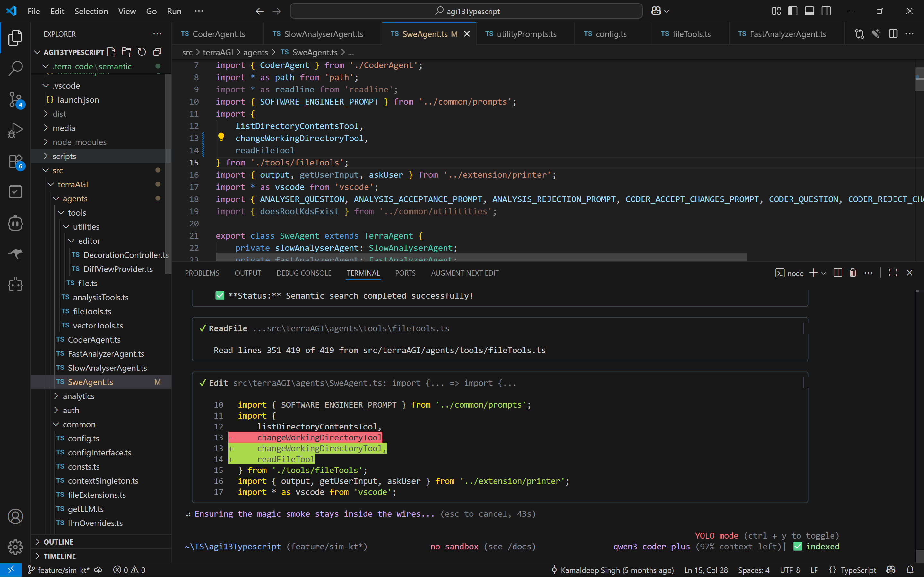Viewport: 924px width, 577px height.
Task: Toggle the bottom panel visibility
Action: point(809,11)
